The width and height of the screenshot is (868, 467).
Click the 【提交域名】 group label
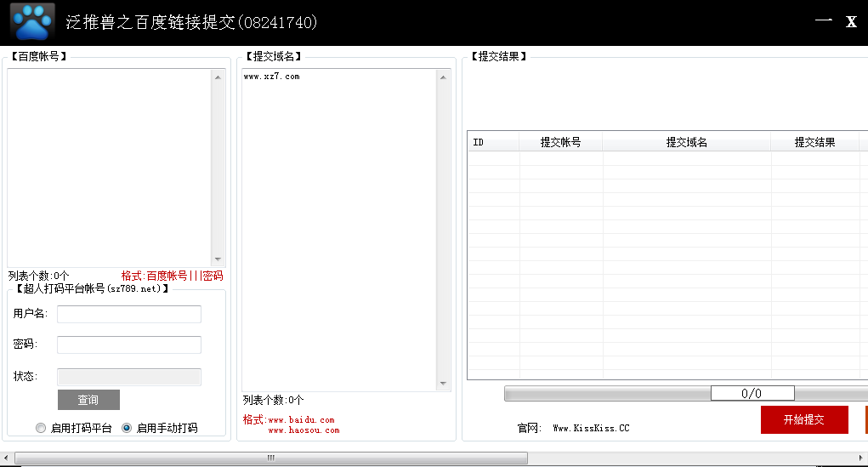[x=274, y=56]
